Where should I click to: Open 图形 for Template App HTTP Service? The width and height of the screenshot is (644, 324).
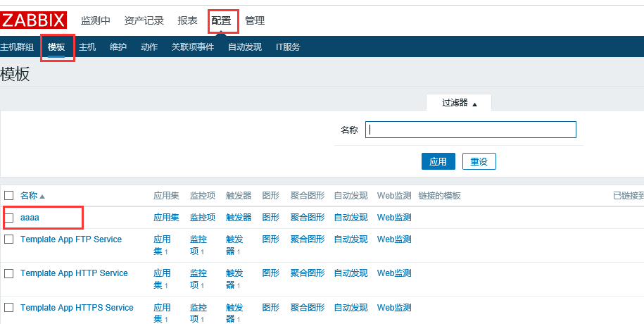click(x=271, y=273)
